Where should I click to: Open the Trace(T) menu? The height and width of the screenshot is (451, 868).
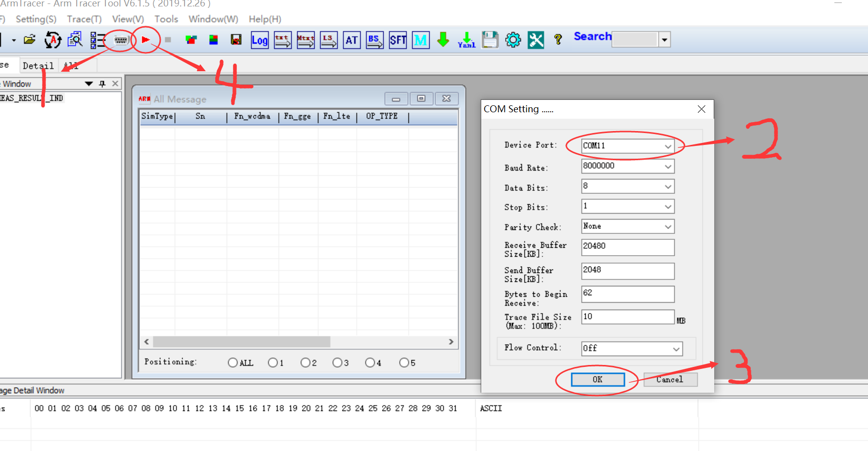[x=85, y=19]
